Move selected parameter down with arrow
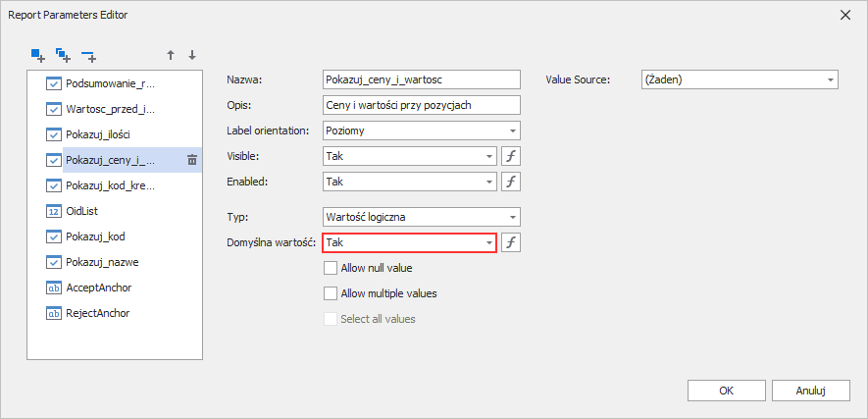The image size is (868, 419). point(192,55)
